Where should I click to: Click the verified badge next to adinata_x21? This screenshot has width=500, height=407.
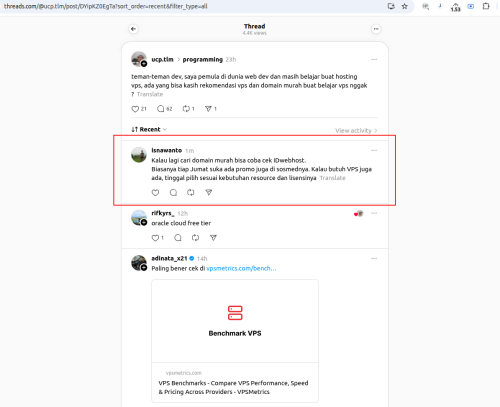pos(192,258)
